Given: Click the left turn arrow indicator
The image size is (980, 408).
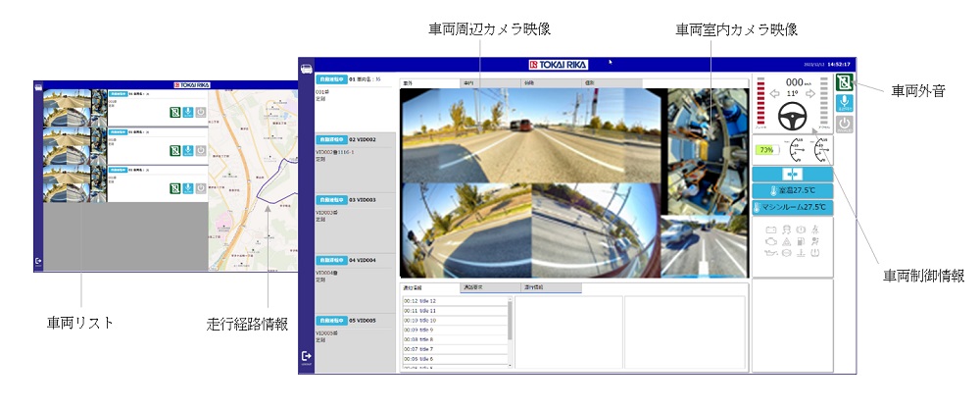Looking at the screenshot, I should click(x=773, y=95).
